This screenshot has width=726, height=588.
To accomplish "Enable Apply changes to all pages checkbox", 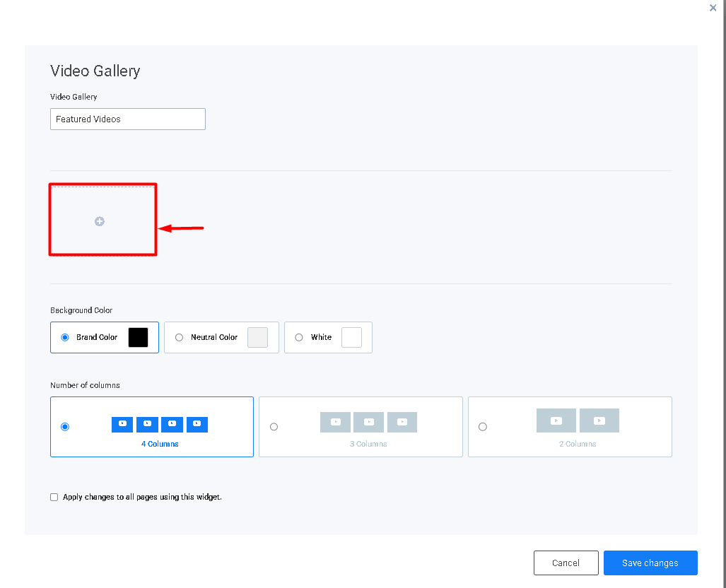I will (54, 498).
